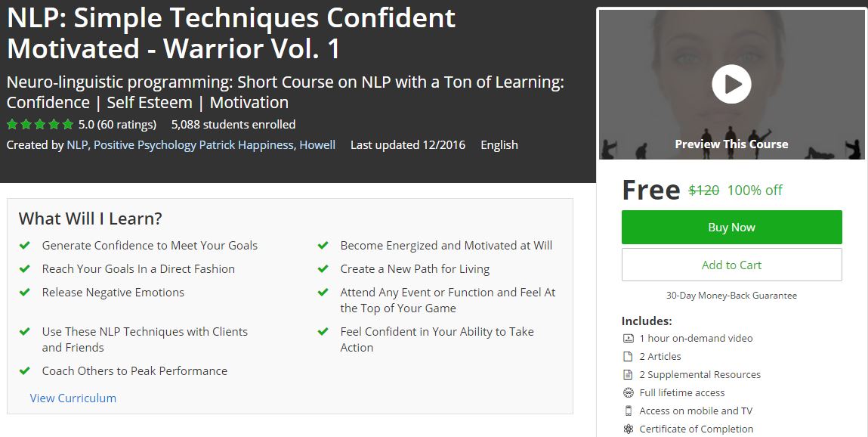Viewport: 868px width, 437px height.
Task: Play the course preview video
Action: click(731, 84)
